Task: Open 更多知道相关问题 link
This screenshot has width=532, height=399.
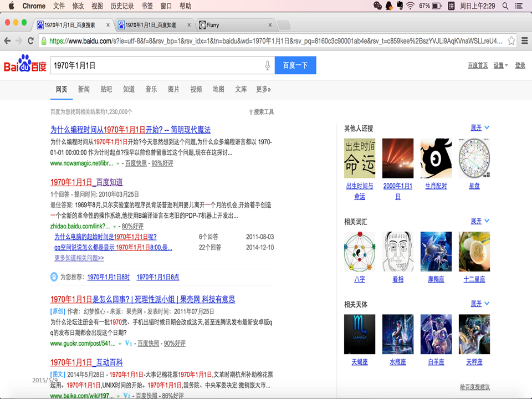Action: pyautogui.click(x=79, y=258)
